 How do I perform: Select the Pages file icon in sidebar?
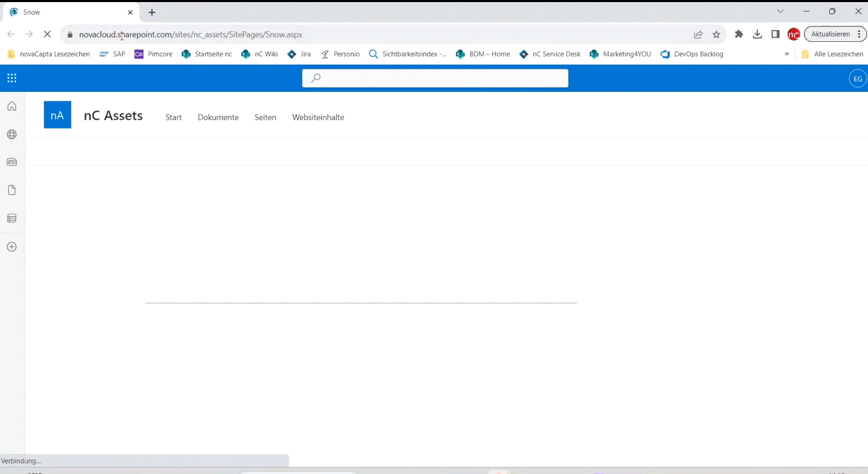tap(11, 191)
